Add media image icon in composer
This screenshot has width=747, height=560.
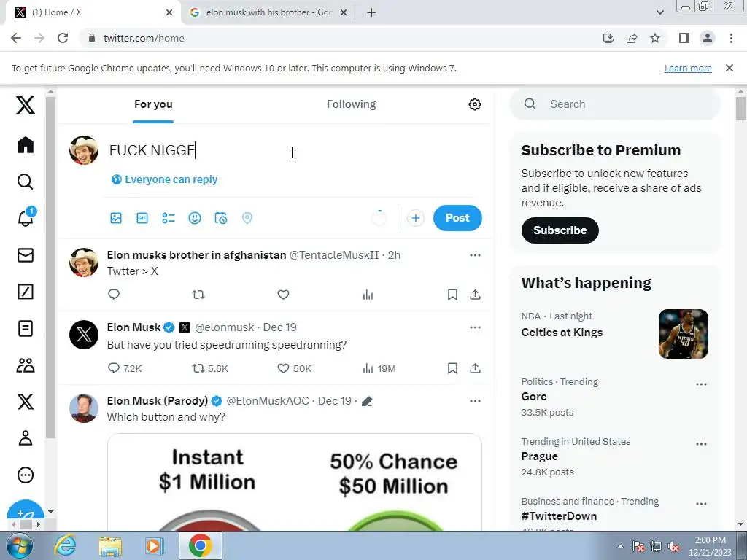point(116,218)
